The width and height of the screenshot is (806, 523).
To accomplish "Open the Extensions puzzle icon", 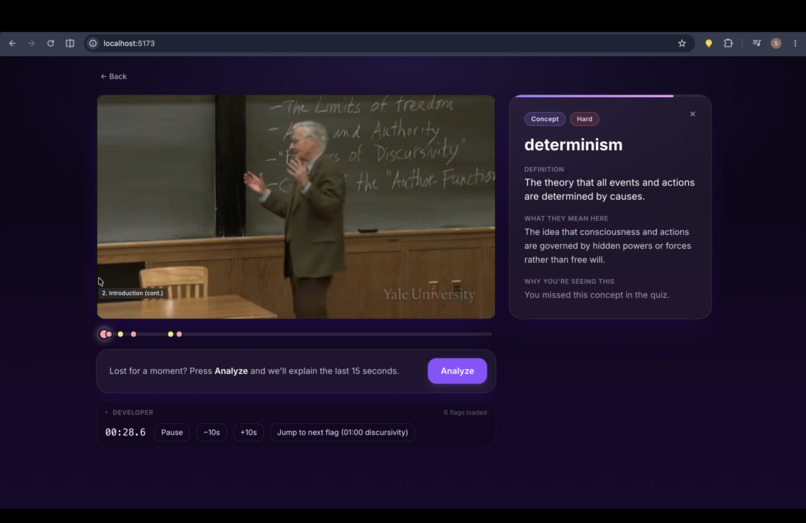I will point(728,43).
